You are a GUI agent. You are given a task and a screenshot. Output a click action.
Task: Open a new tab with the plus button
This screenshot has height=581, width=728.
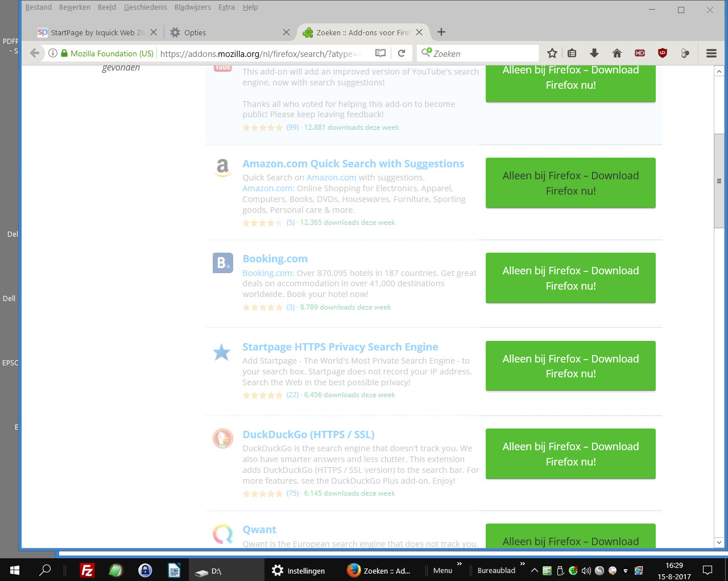(441, 32)
